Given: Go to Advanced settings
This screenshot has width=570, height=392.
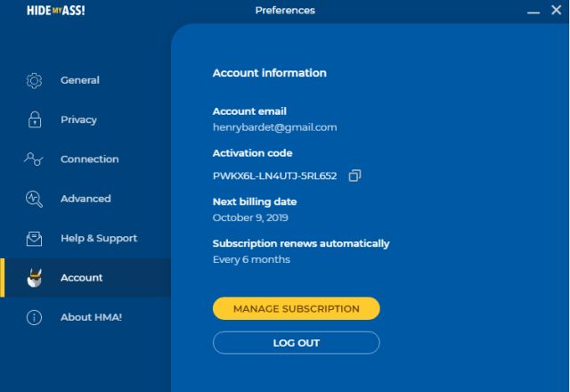Looking at the screenshot, I should pyautogui.click(x=85, y=199).
